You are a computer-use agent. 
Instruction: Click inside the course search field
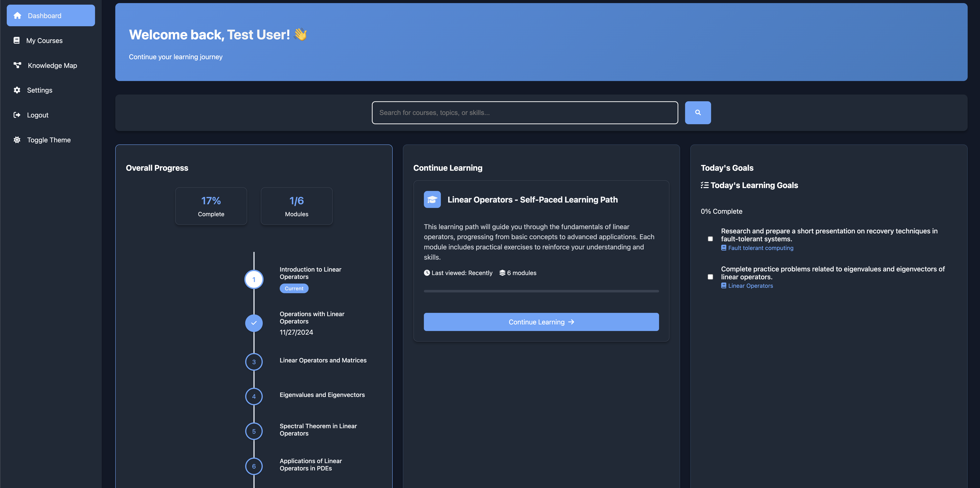(524, 112)
